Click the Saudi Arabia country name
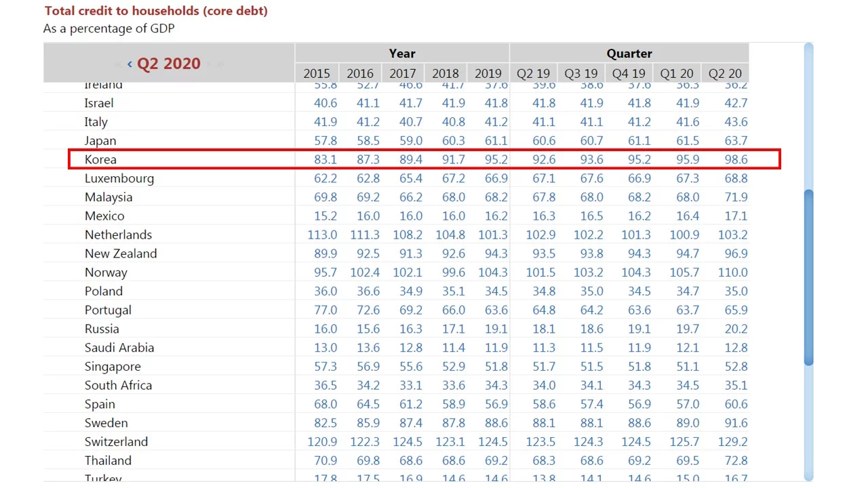Screen dimensions: 868x488 (119, 348)
